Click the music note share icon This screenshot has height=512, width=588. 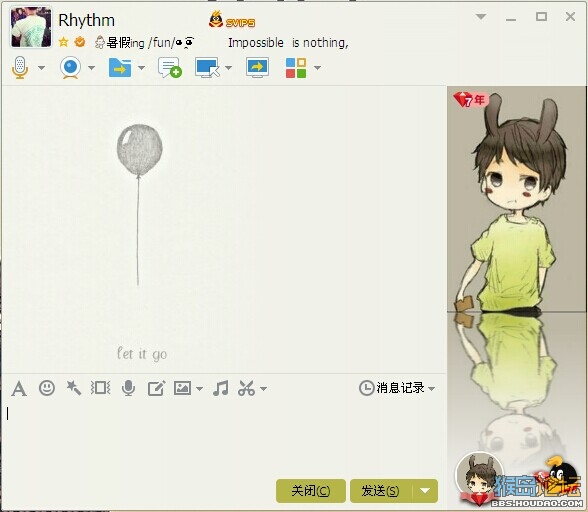[x=220, y=388]
